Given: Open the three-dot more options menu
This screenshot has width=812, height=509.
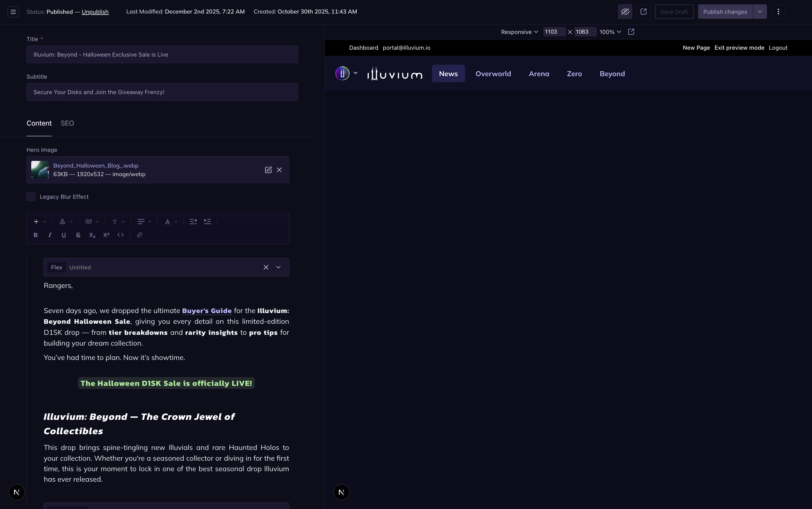Looking at the screenshot, I should (778, 12).
